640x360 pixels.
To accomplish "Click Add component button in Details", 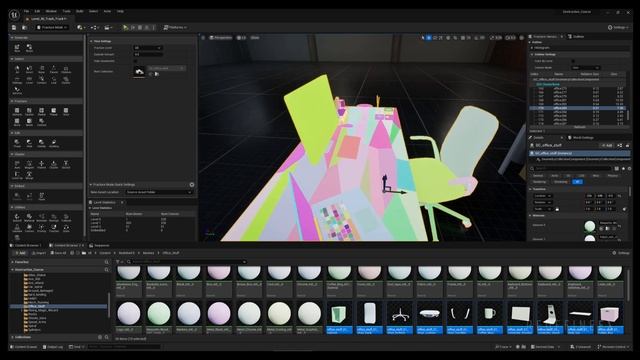I will pyautogui.click(x=607, y=145).
